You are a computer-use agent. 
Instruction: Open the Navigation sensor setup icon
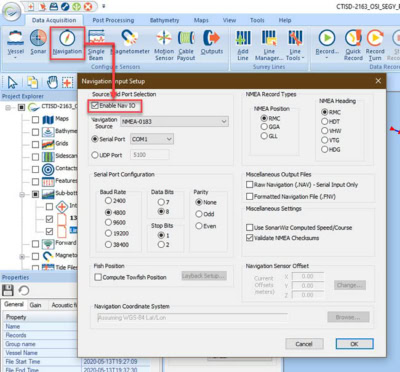[x=67, y=38]
